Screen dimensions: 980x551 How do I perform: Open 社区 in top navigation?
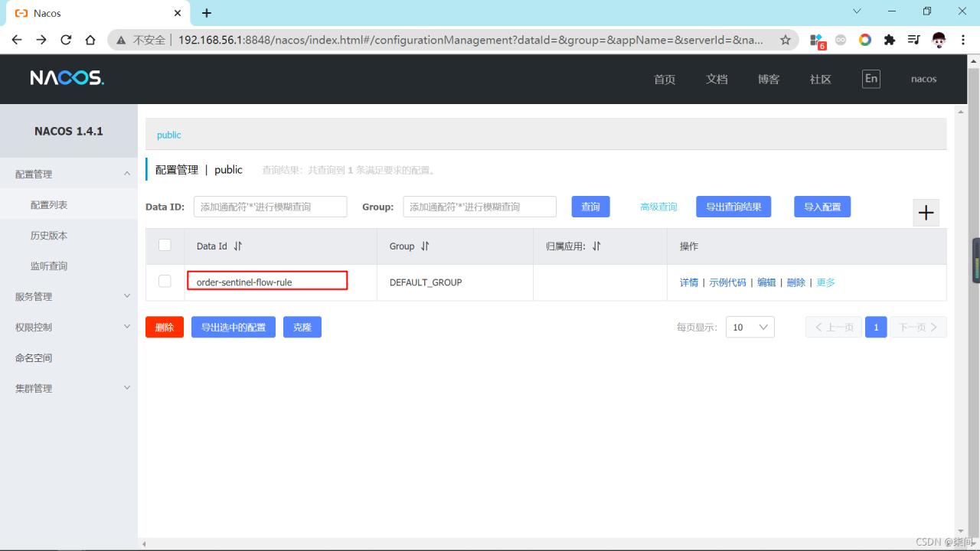pos(821,79)
